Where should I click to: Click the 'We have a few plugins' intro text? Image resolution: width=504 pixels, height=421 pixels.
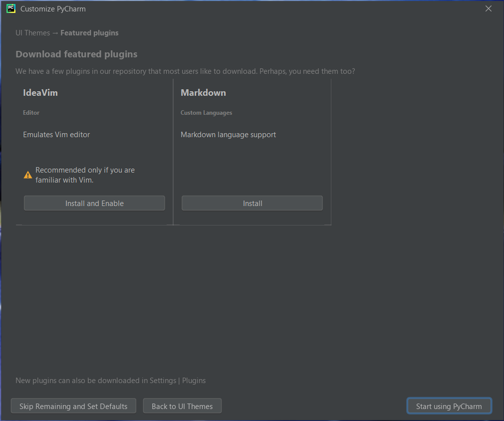(x=185, y=71)
